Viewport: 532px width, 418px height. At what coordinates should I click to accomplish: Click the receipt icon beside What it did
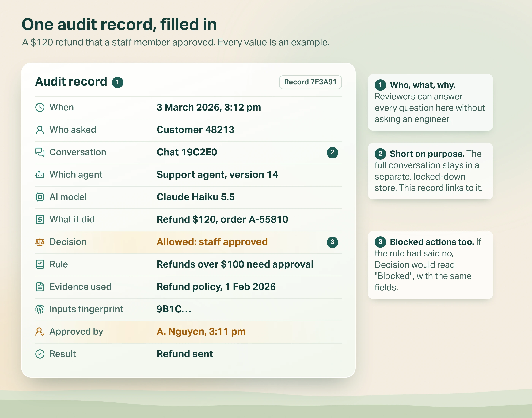pyautogui.click(x=40, y=219)
